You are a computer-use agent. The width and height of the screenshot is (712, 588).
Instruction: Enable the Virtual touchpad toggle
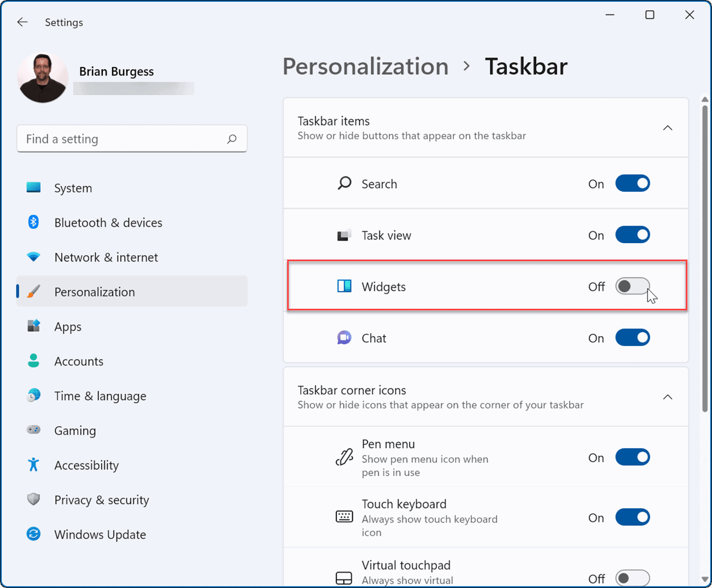coord(633,578)
